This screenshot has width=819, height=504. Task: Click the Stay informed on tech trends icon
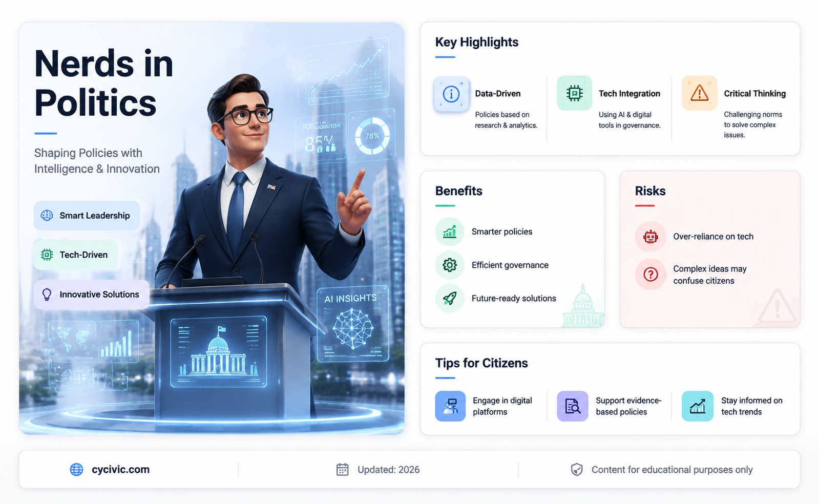698,406
